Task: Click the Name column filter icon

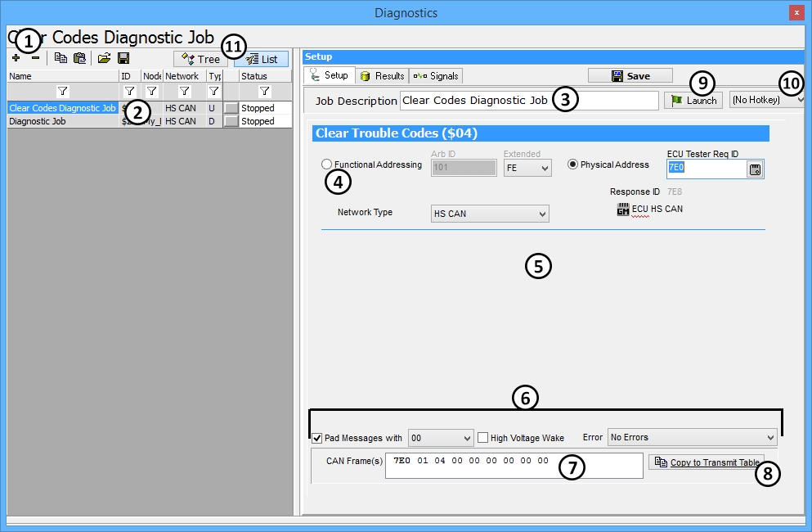Action: pos(63,91)
